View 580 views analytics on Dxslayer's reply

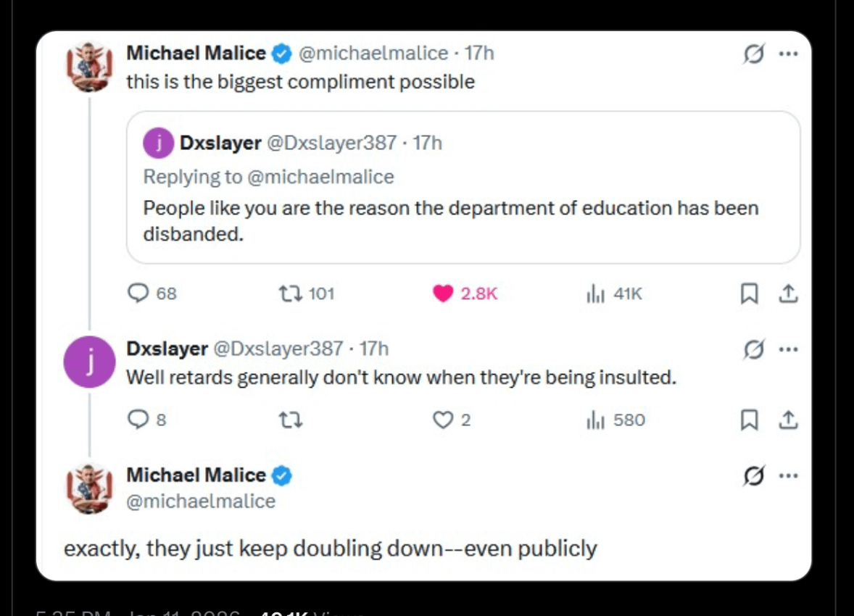pos(594,420)
